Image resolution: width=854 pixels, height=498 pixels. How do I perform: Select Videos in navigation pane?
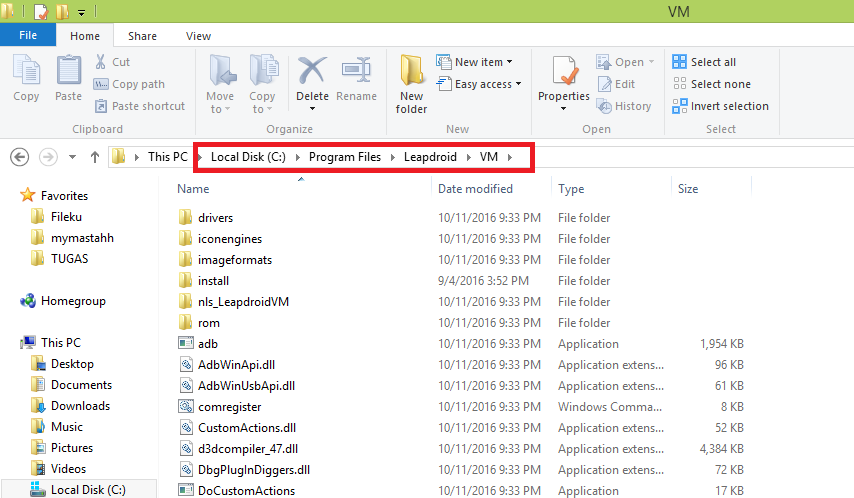(68, 469)
